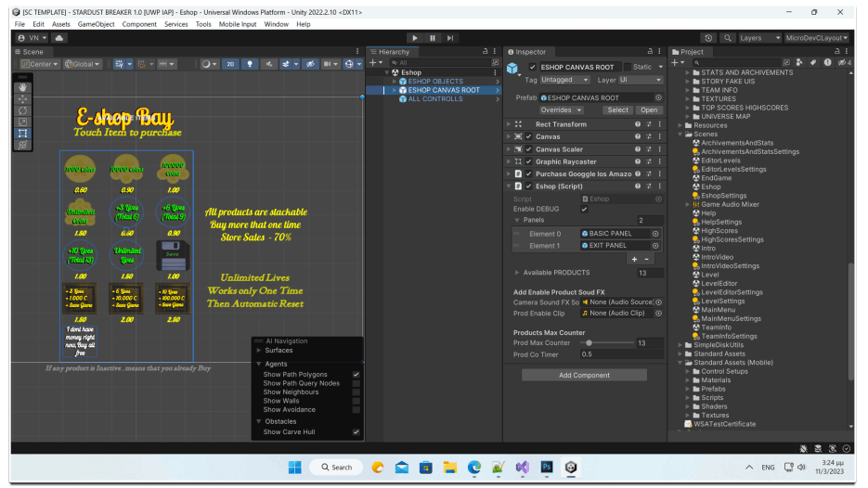Uncheck the Enable DEBUG checkbox

point(584,209)
